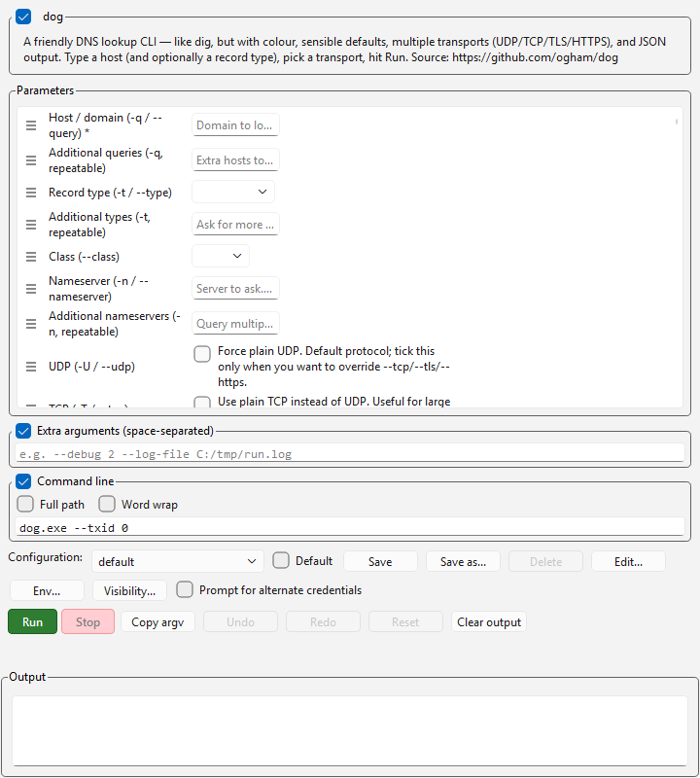Focus the Additional queries input field

pos(235,160)
